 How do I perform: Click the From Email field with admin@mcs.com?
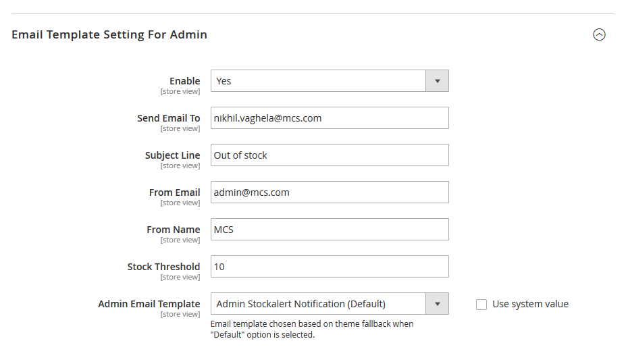pyautogui.click(x=330, y=192)
